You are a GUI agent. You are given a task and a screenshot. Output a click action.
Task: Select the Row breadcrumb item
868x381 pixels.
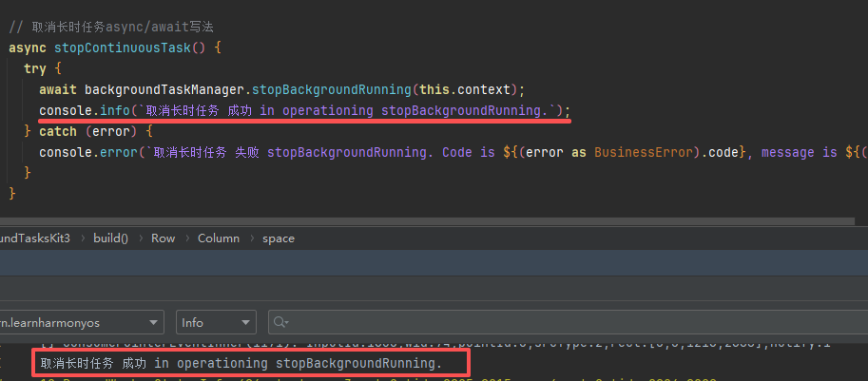point(164,238)
